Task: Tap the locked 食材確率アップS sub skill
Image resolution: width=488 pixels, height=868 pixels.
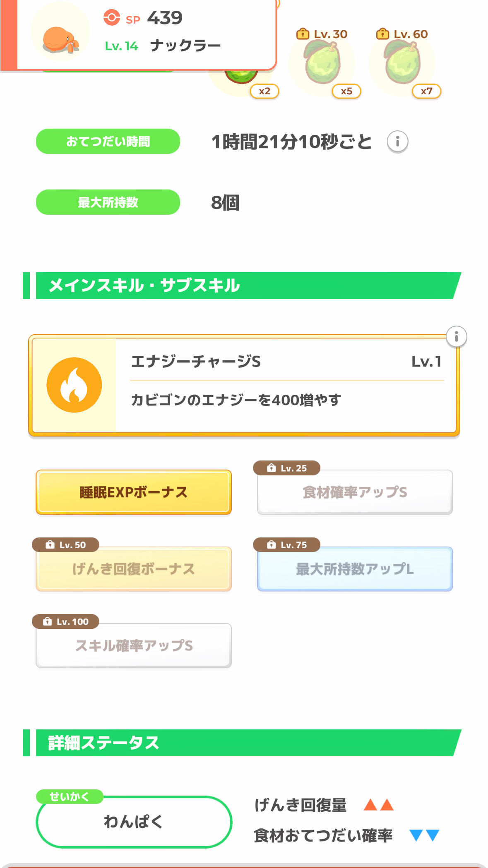Action: coord(355,492)
